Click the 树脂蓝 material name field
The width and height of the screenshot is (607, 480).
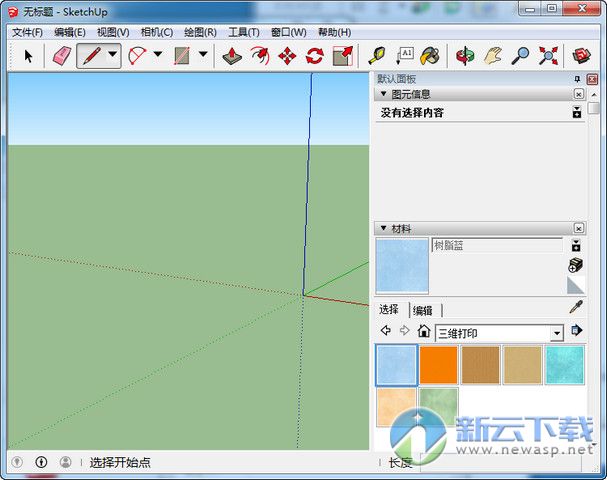coord(497,245)
